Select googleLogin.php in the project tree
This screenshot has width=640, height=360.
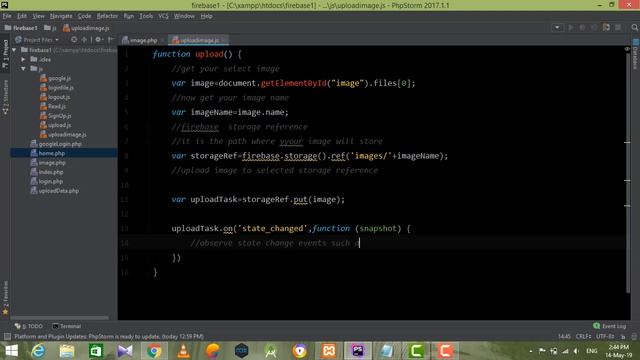[x=56, y=144]
